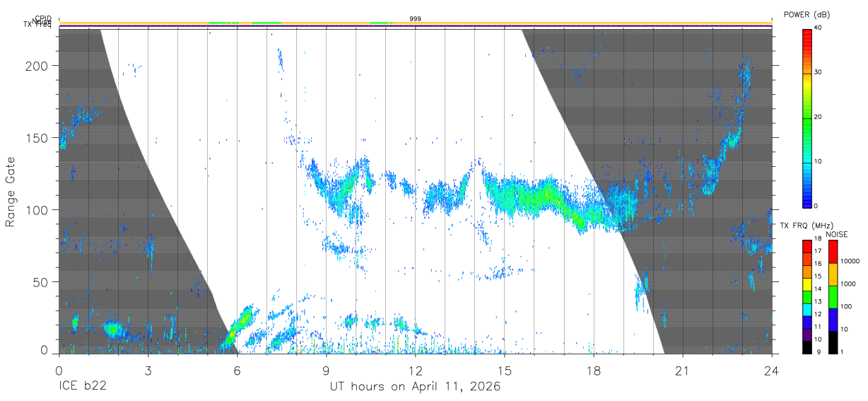Click the POWER (dB) legend title

(x=807, y=15)
